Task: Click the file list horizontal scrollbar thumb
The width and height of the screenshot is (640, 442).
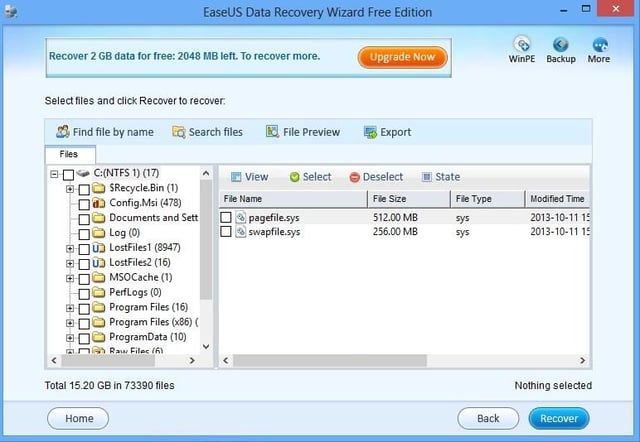Action: point(330,361)
